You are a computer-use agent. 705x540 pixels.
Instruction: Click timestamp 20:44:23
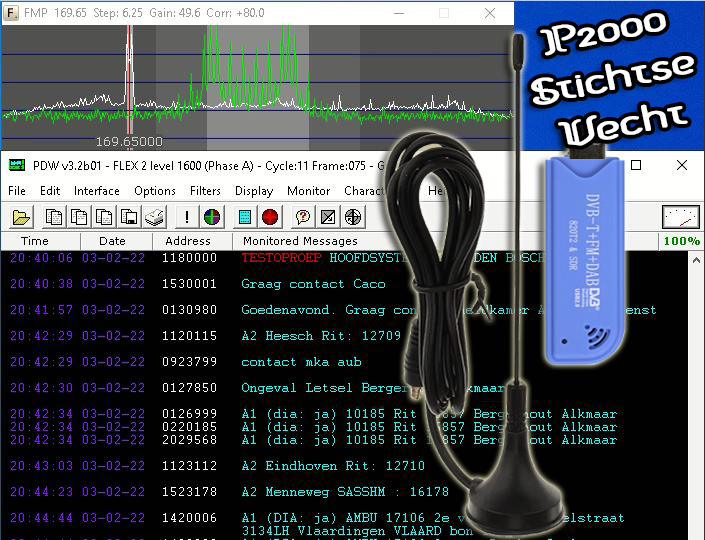click(x=41, y=492)
